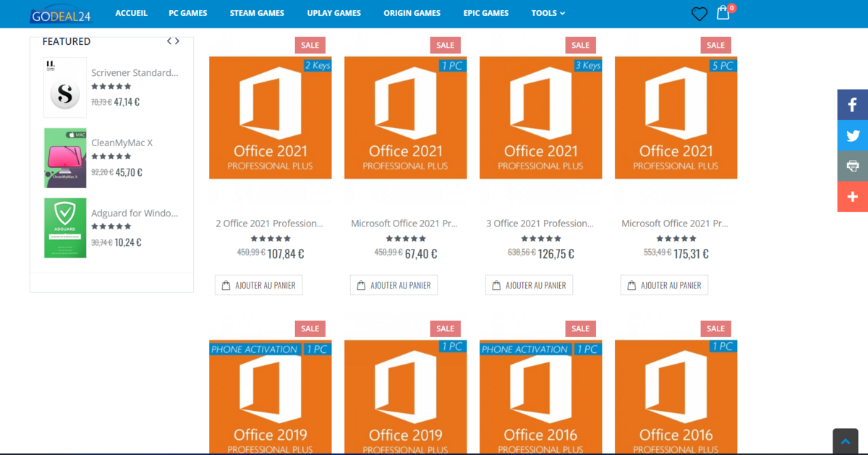Expand the Tools menu dropdown
The height and width of the screenshot is (455, 868).
(548, 13)
